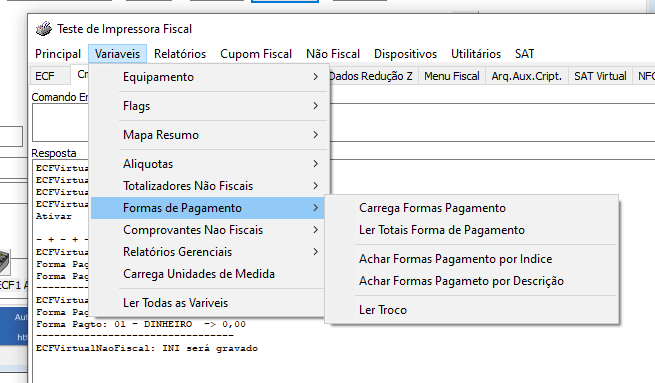Switch to the Arq.Aux.Cript. tab

[x=526, y=76]
